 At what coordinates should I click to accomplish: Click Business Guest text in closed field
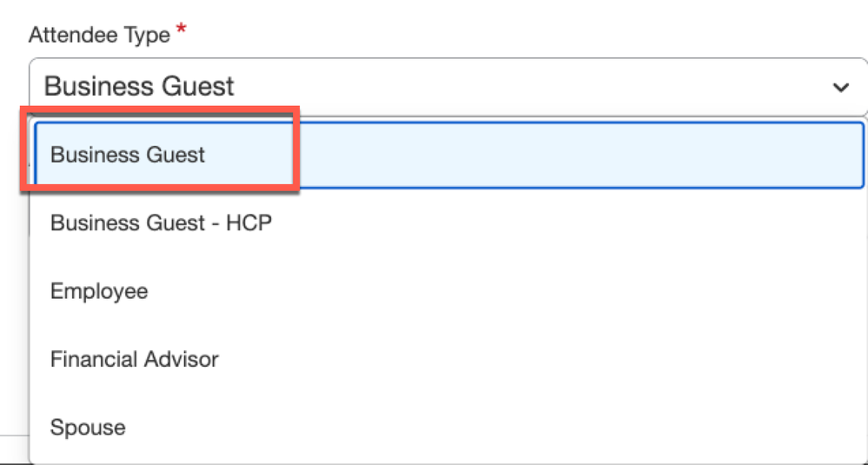(139, 87)
